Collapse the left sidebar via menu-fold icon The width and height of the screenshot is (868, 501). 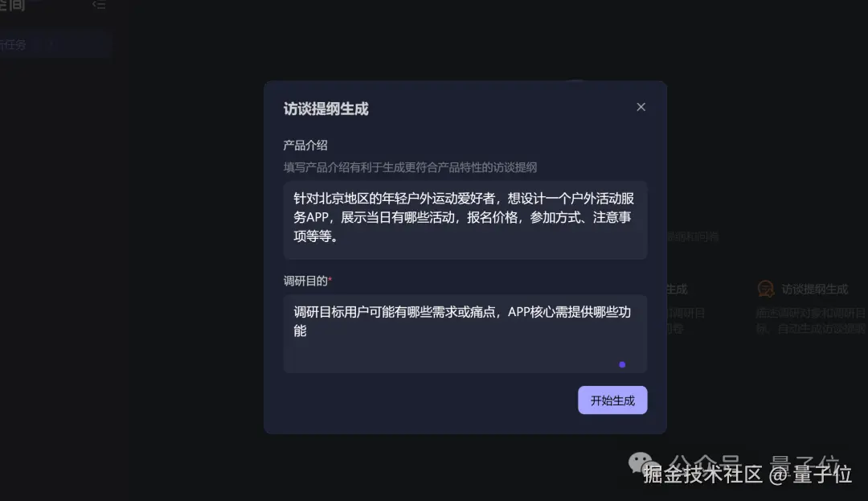(x=99, y=5)
